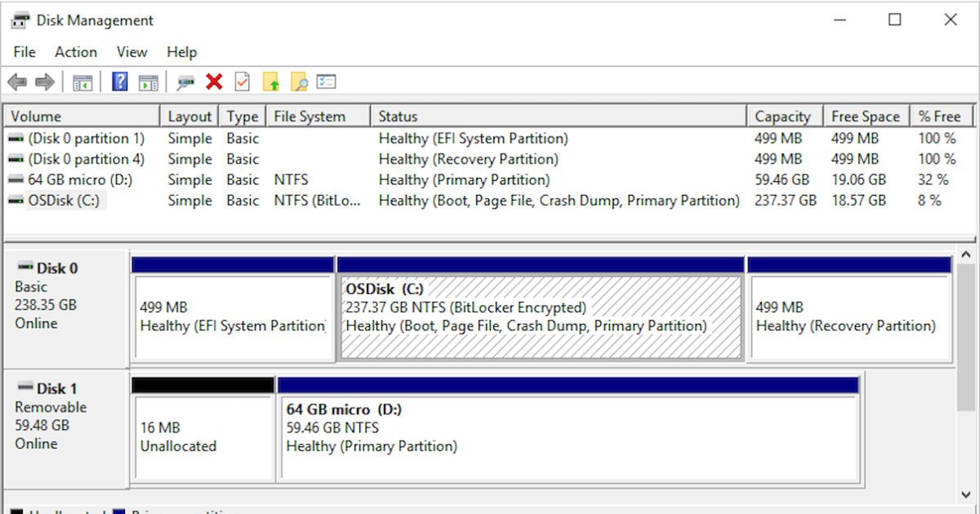The width and height of the screenshot is (980, 514).
Task: Select the OSDisk (C:) BitLocker partition block
Action: coord(541,309)
